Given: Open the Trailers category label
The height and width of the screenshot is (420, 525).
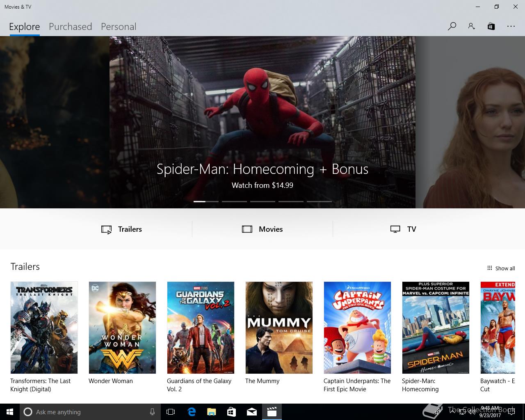Looking at the screenshot, I should (x=130, y=229).
